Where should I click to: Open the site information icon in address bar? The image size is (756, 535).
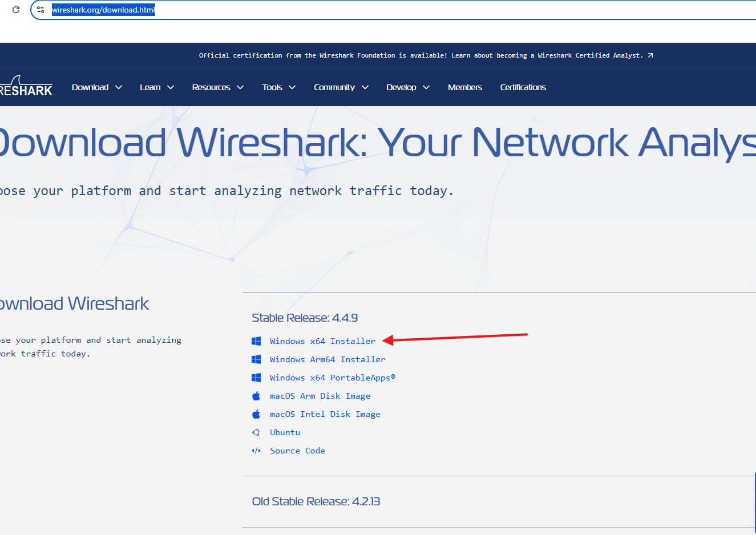(41, 10)
